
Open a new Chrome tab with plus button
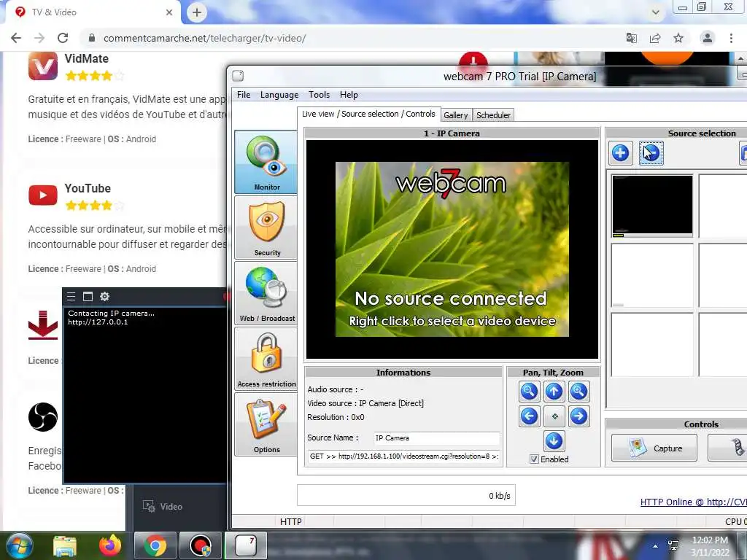(x=197, y=12)
